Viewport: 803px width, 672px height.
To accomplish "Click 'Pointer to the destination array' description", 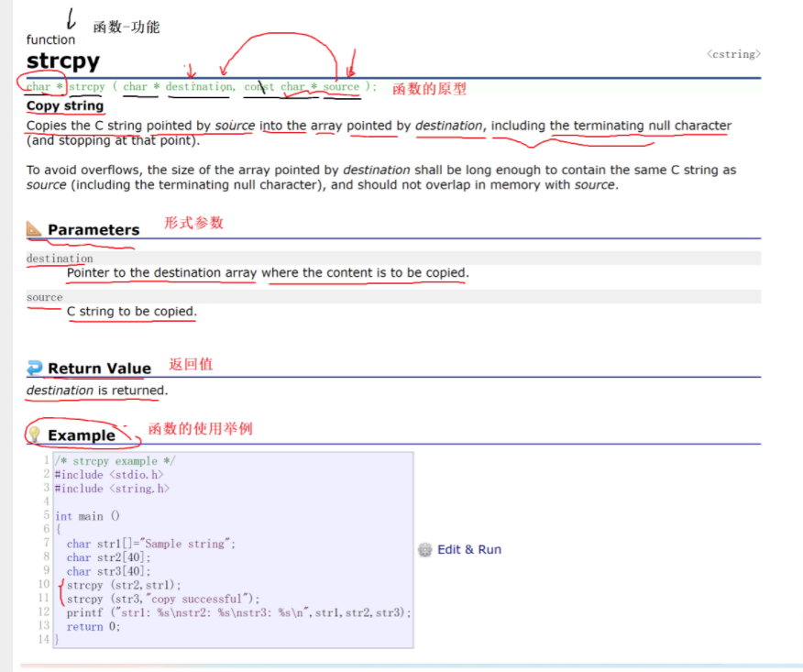I will click(268, 272).
